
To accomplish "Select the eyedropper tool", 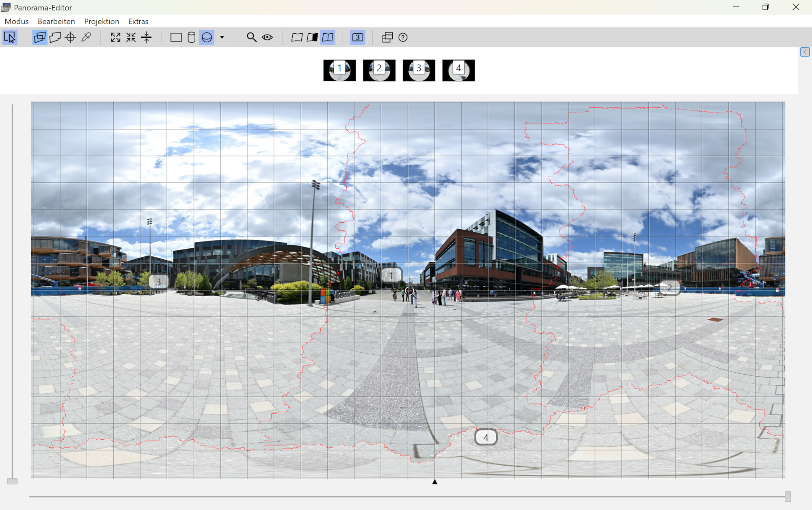I will [86, 37].
